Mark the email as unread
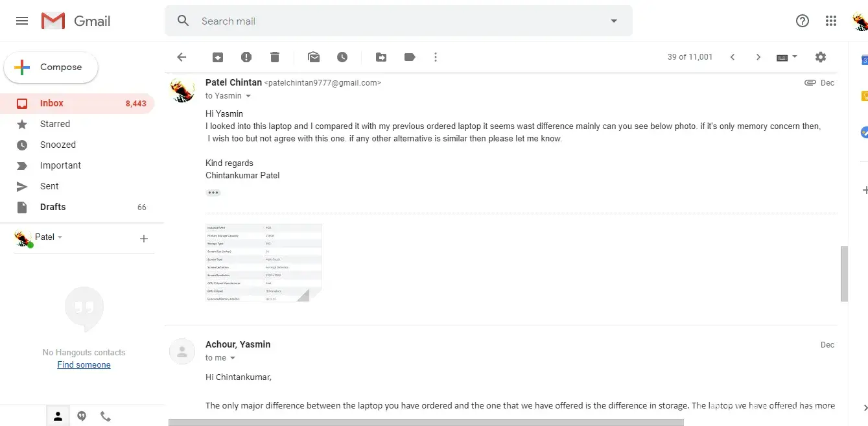 click(x=314, y=57)
